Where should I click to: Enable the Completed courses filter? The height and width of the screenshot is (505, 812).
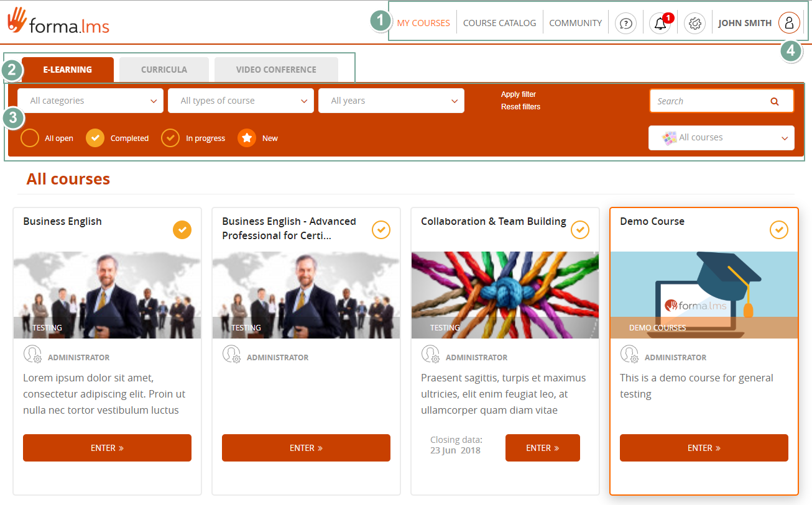click(95, 138)
